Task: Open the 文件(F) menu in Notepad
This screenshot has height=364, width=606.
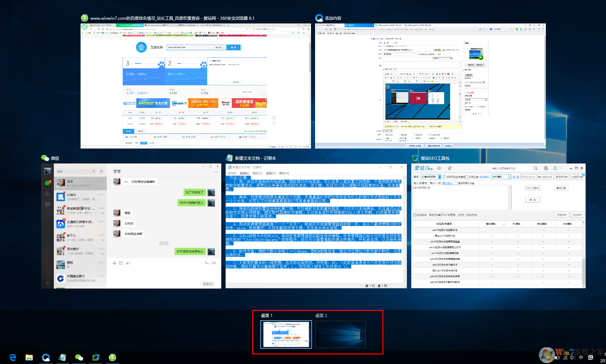Action: [x=231, y=173]
